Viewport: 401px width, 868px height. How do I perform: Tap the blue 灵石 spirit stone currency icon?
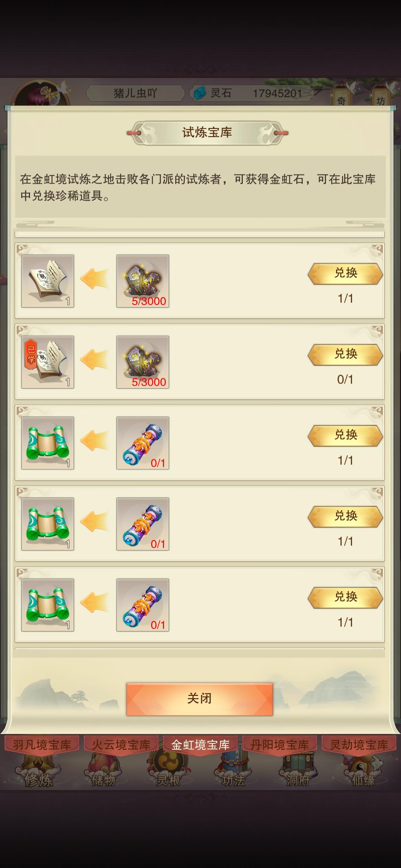(x=200, y=93)
